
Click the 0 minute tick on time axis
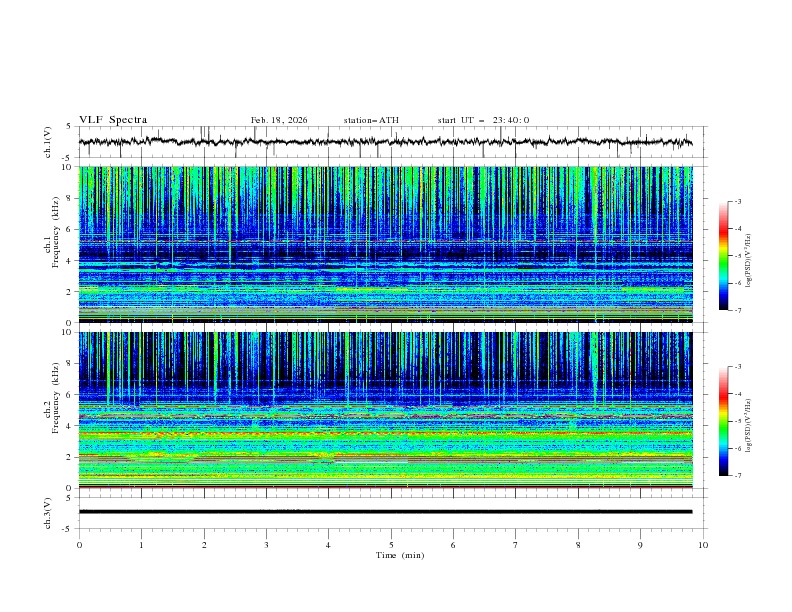click(79, 544)
